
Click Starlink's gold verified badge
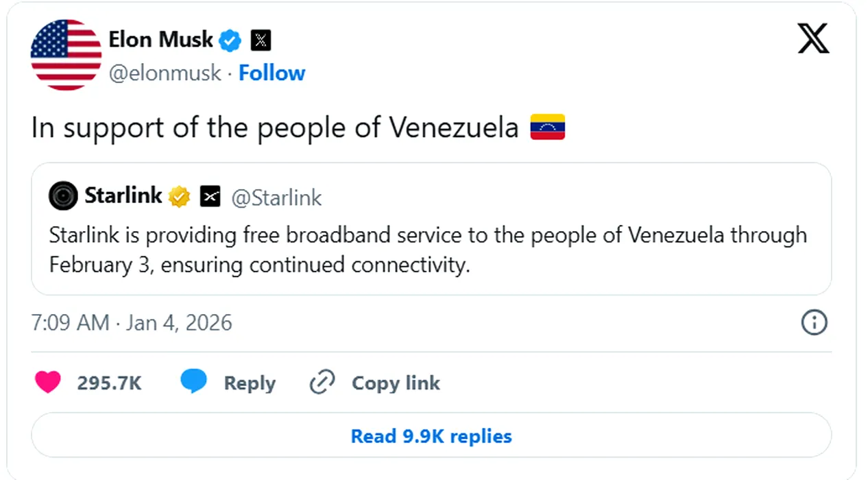pyautogui.click(x=180, y=197)
